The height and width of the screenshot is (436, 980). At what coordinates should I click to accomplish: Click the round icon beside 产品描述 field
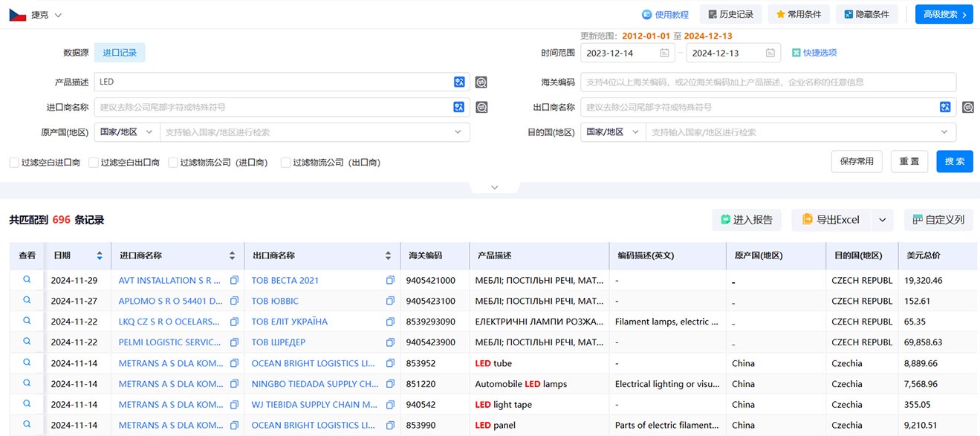tap(481, 82)
